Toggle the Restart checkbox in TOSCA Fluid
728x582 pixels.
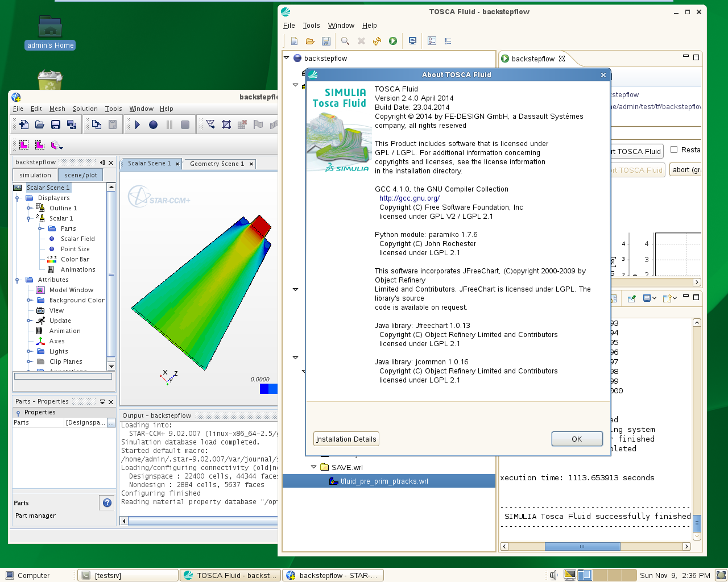coord(674,149)
